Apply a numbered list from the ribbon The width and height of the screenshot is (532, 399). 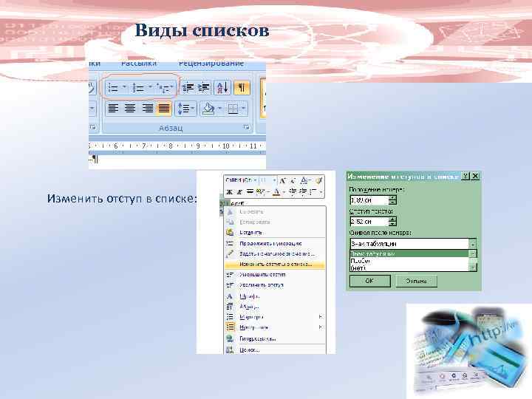pos(138,88)
